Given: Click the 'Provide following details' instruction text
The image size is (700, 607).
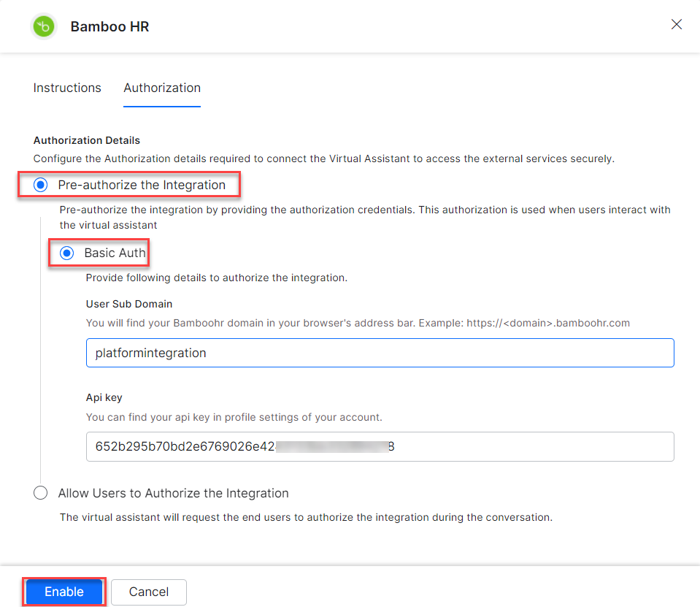Looking at the screenshot, I should pos(216,278).
